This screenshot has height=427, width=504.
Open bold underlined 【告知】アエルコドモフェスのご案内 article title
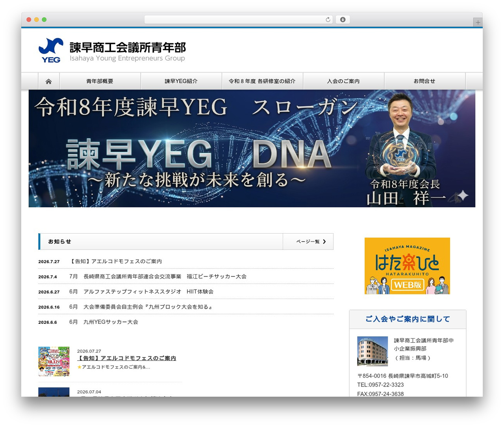[126, 358]
